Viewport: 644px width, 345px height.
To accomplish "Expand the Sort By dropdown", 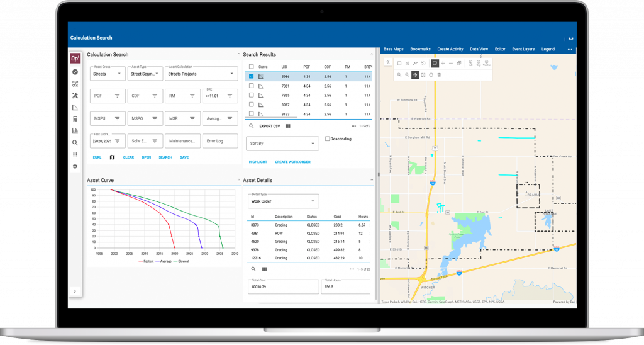I will (282, 144).
